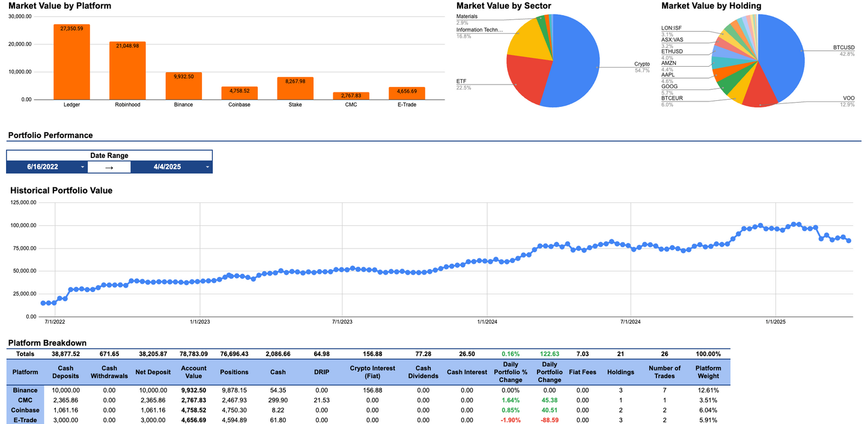868x424 pixels.
Task: Click the E-Trade row label in table
Action: (x=25, y=420)
